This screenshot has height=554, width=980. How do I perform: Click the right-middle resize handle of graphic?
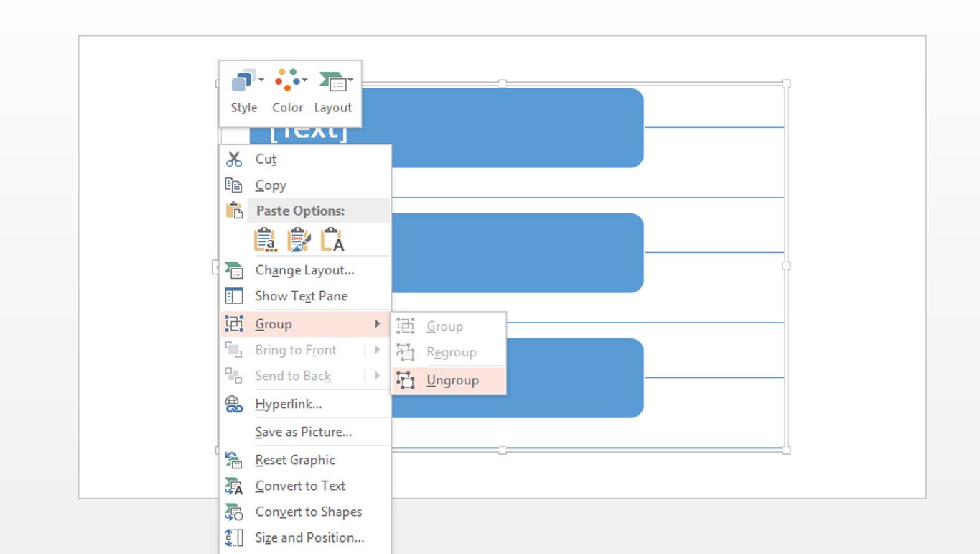[x=786, y=266]
